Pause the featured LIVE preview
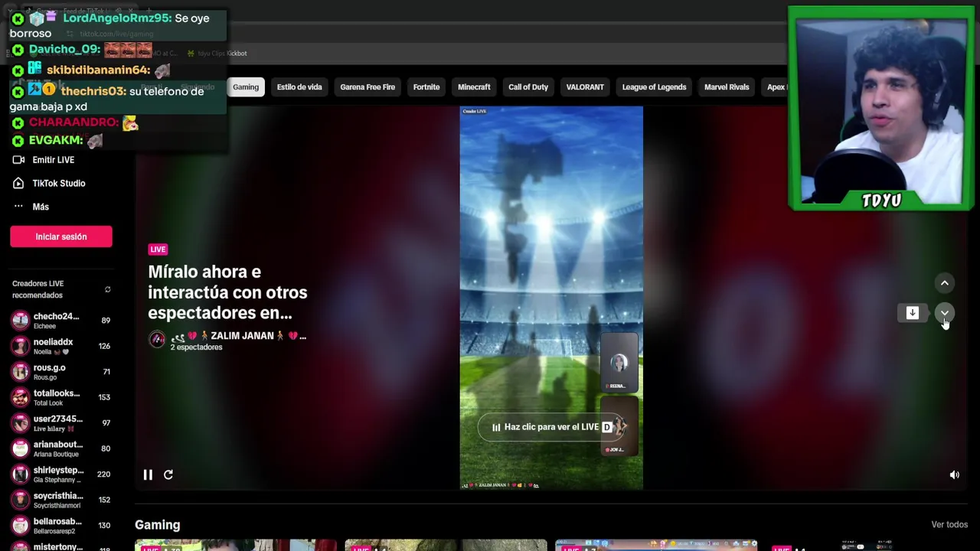 (148, 474)
